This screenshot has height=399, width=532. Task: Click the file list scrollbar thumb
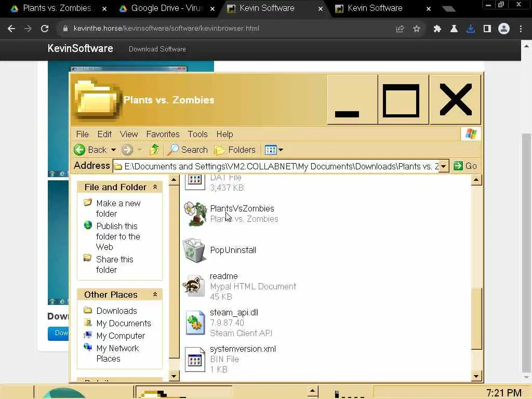click(x=476, y=318)
